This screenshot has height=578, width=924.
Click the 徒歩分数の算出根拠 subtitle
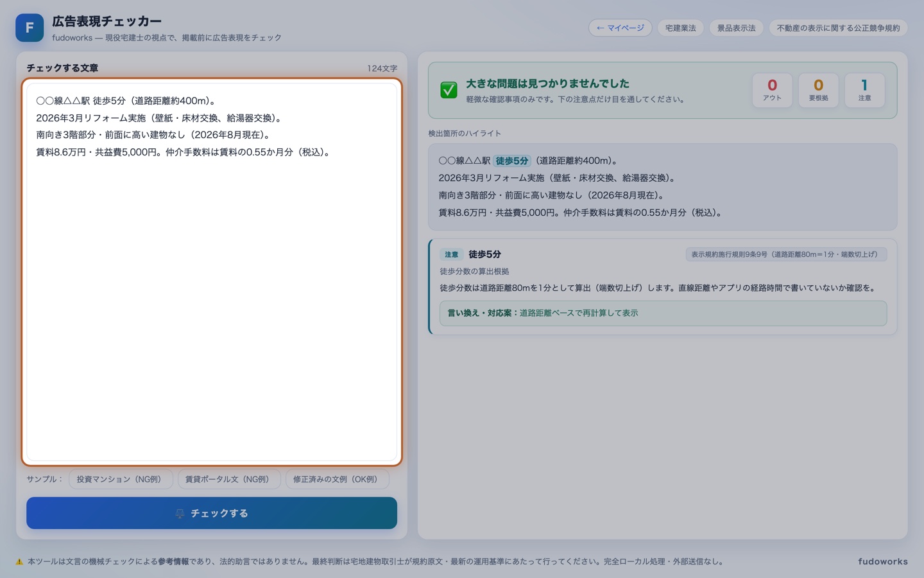[x=474, y=272]
